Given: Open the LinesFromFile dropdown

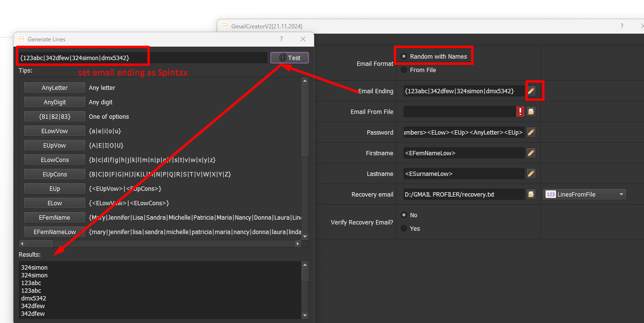Looking at the screenshot, I should [x=584, y=194].
